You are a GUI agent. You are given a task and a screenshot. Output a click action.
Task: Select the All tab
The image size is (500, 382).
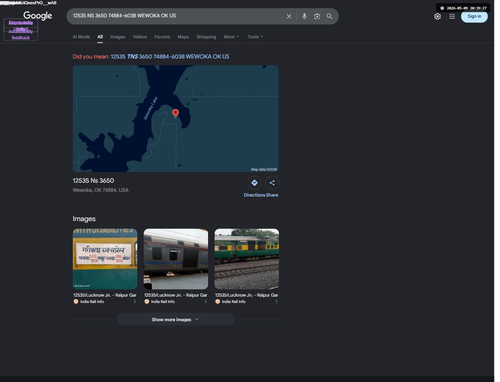(x=100, y=37)
